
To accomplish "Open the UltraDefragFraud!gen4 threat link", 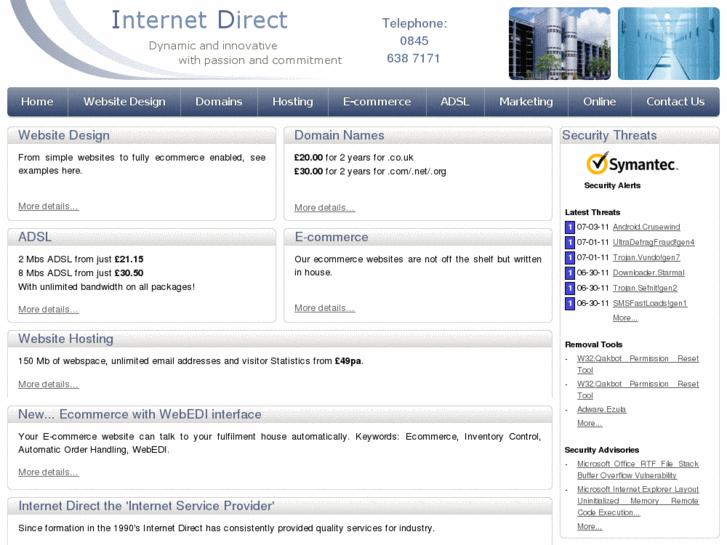I will pos(653,242).
